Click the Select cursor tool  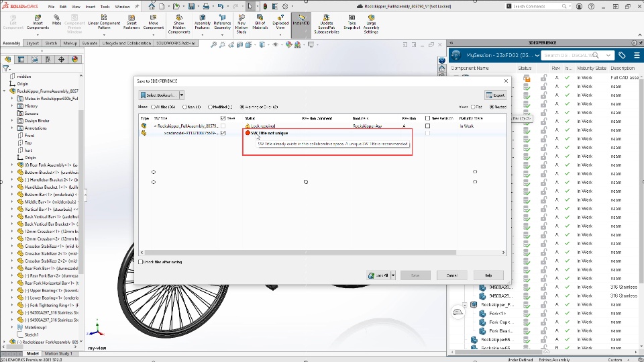(250, 6)
